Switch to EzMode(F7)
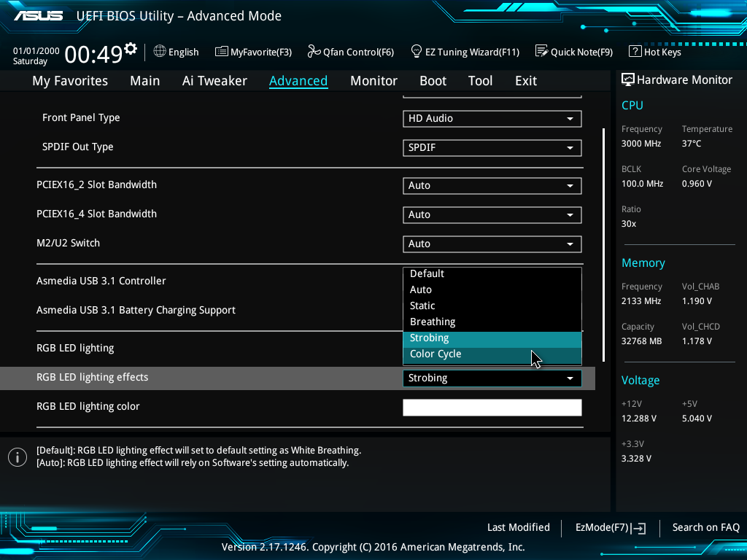The image size is (747, 560). (x=610, y=528)
